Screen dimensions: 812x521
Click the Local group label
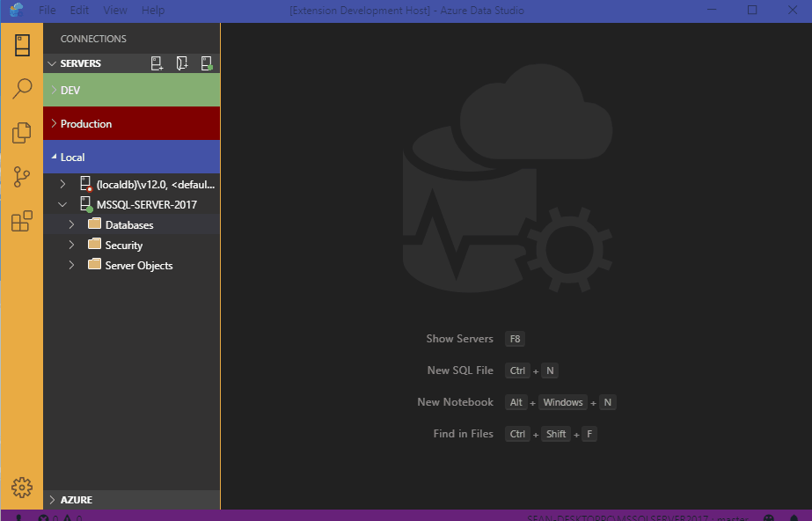(x=72, y=157)
